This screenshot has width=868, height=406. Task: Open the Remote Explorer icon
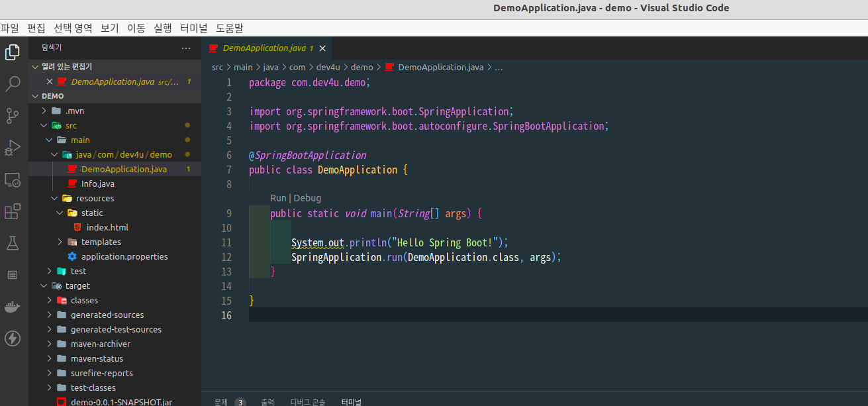(x=12, y=179)
